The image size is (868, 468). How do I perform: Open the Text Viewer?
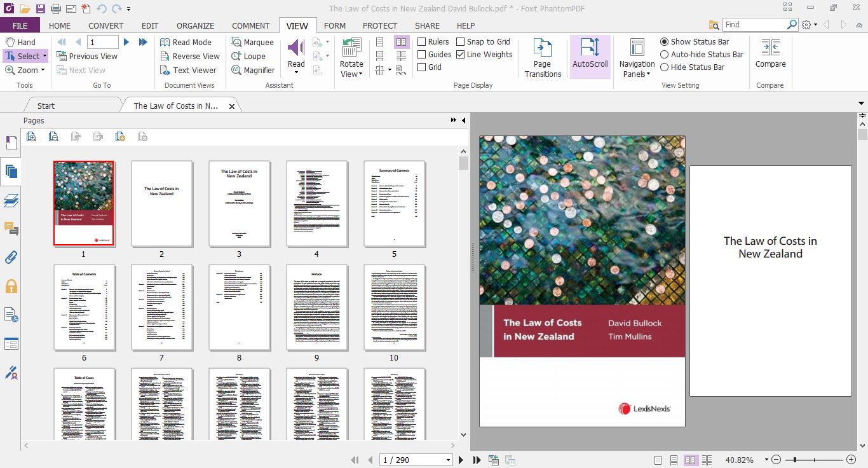coord(188,70)
